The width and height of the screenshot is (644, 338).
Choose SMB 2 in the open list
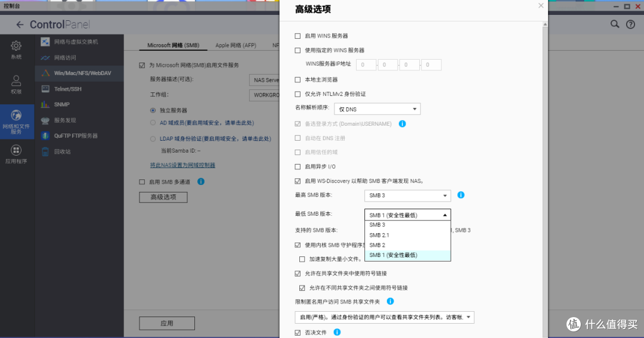407,245
